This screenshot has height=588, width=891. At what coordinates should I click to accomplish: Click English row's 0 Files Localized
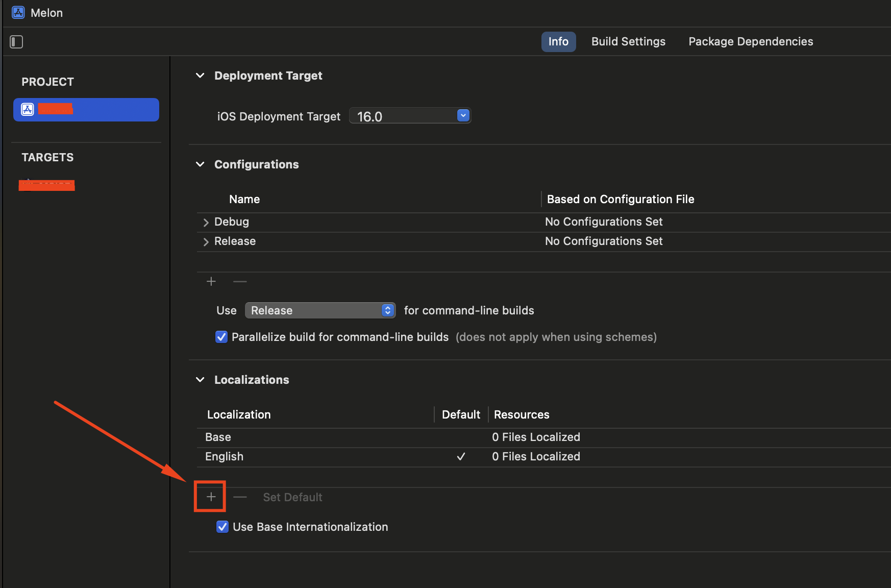pos(536,456)
